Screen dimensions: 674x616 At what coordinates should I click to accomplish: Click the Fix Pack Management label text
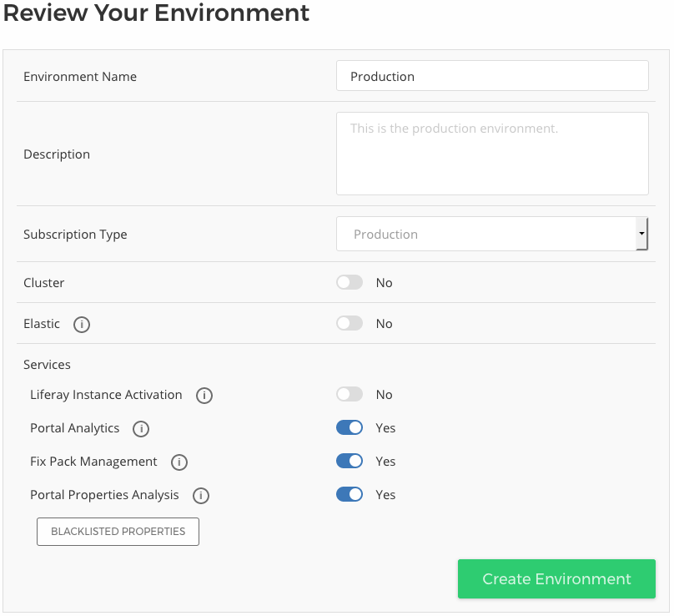[x=93, y=462]
